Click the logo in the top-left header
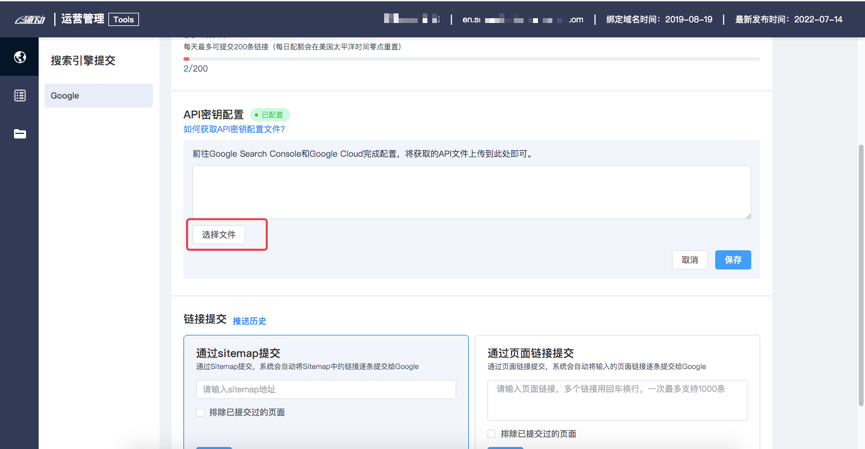 click(29, 19)
